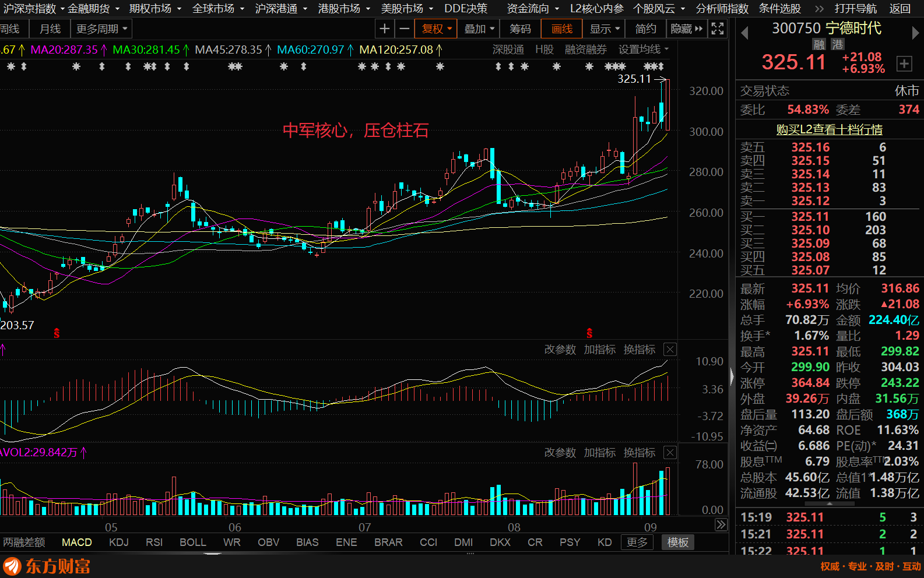This screenshot has height=578, width=924.
Task: Toggle 融资融券 overlay
Action: [586, 50]
